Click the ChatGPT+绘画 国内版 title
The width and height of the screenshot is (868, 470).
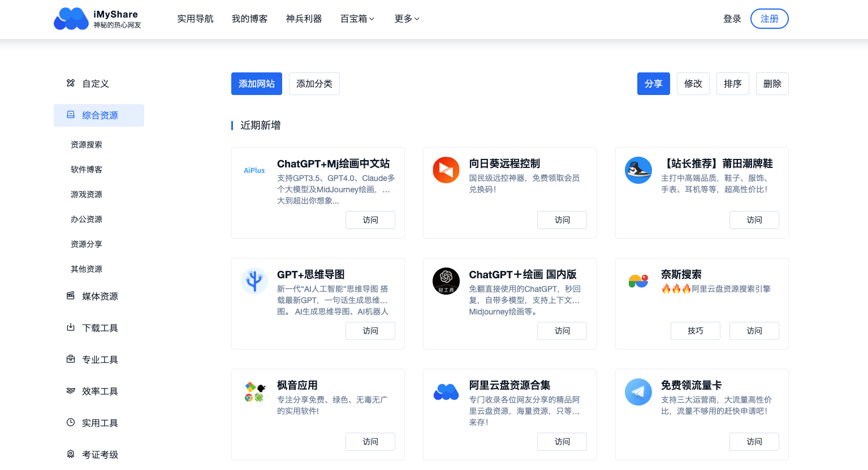point(522,274)
